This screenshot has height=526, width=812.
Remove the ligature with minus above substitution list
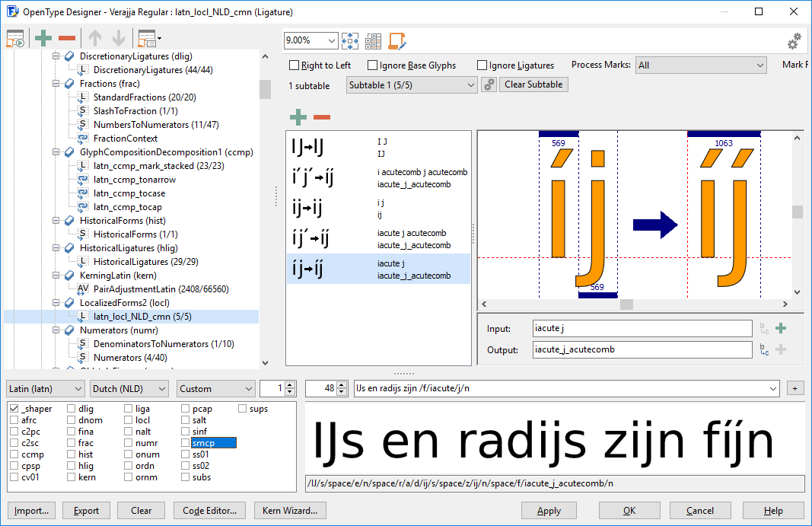point(322,117)
